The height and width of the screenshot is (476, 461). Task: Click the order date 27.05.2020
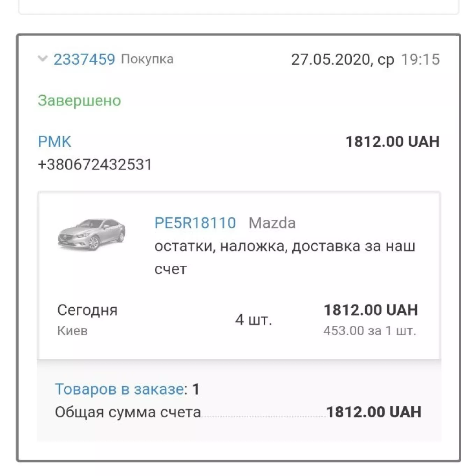[331, 59]
